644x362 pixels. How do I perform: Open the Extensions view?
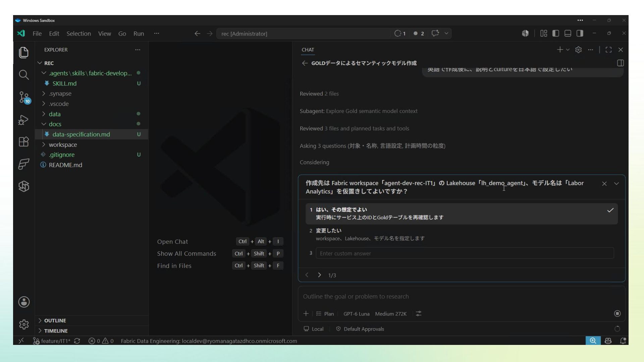[x=23, y=142]
